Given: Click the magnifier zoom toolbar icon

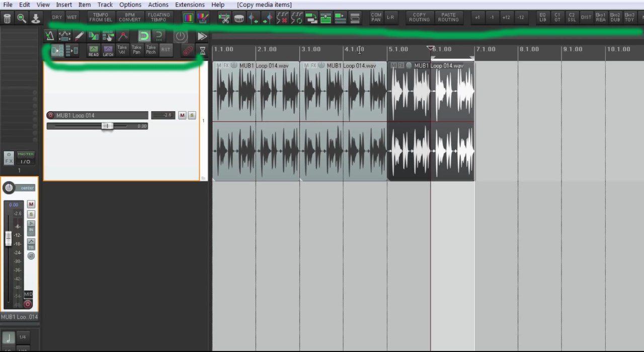Looking at the screenshot, I should pos(22,18).
